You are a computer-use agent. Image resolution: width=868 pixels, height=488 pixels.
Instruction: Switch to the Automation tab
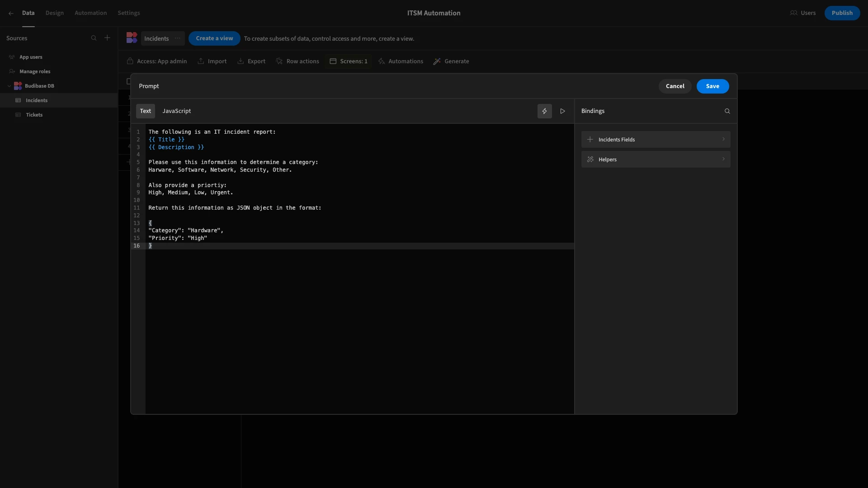coord(91,13)
